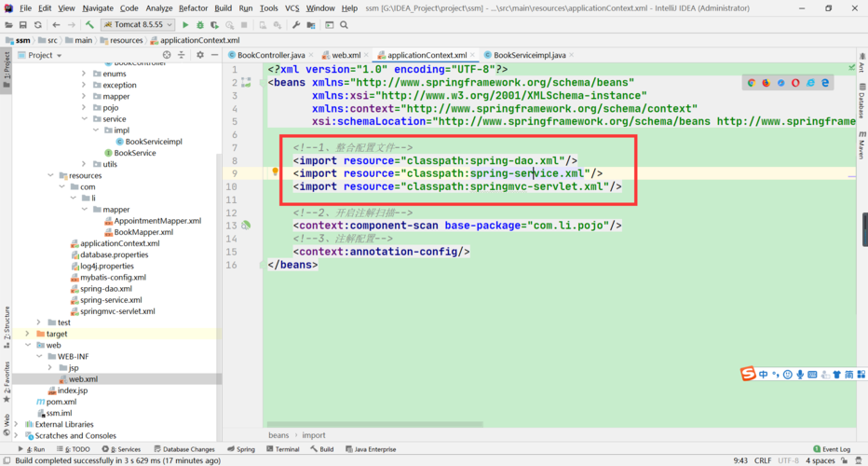Toggle the Web side tool window
The width and height of the screenshot is (868, 466).
point(7,425)
